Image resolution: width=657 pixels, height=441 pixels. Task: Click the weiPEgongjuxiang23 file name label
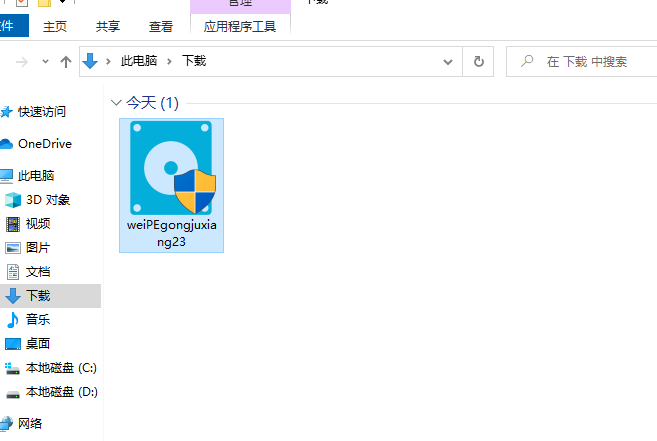(x=171, y=233)
